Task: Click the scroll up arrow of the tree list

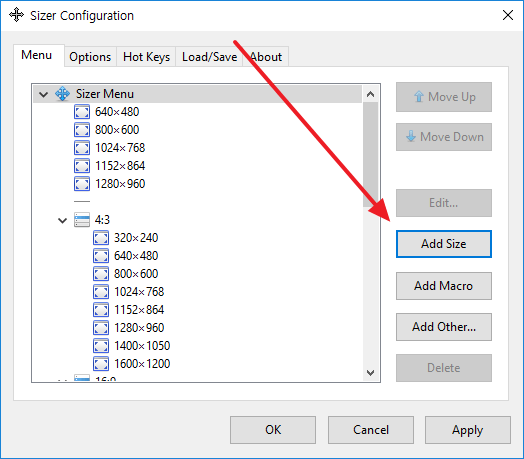Action: click(x=370, y=94)
